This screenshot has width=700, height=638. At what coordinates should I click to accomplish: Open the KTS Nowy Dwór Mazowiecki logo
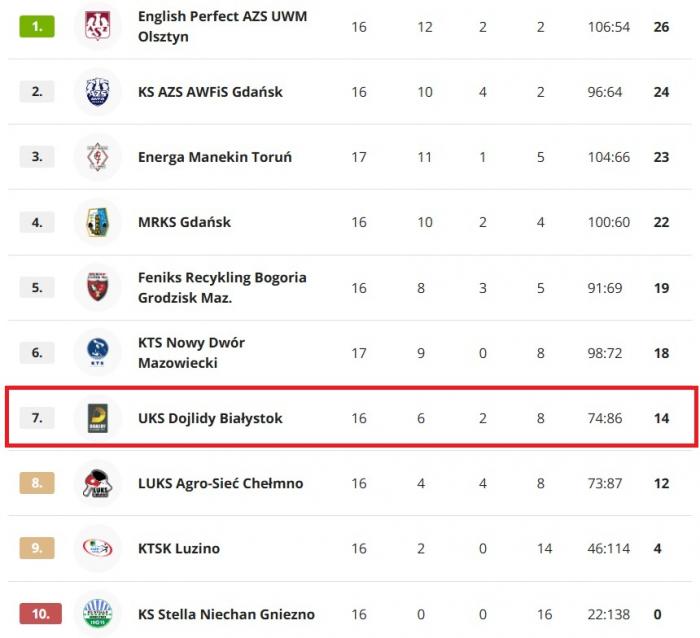tap(97, 353)
